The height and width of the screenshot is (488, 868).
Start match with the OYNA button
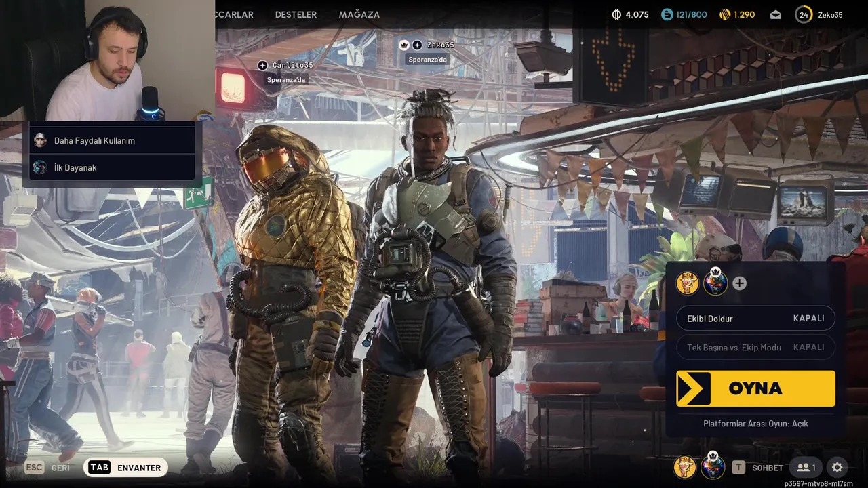pyautogui.click(x=755, y=388)
